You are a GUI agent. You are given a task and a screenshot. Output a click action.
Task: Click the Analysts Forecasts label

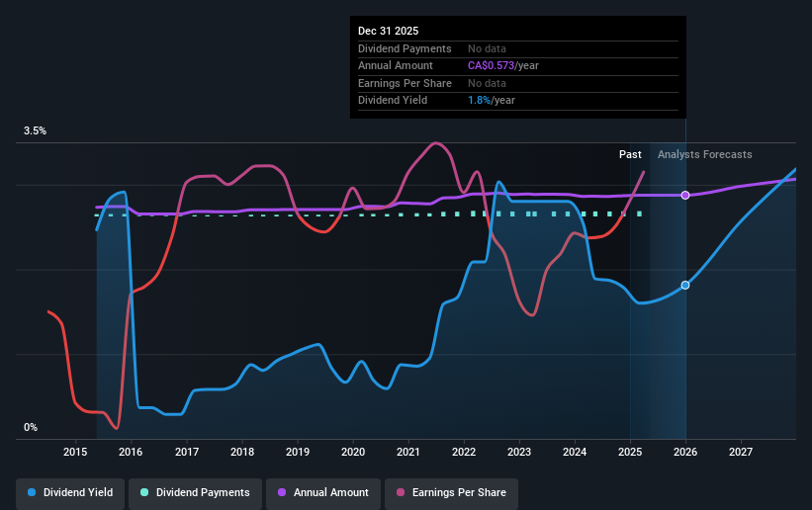(x=705, y=154)
